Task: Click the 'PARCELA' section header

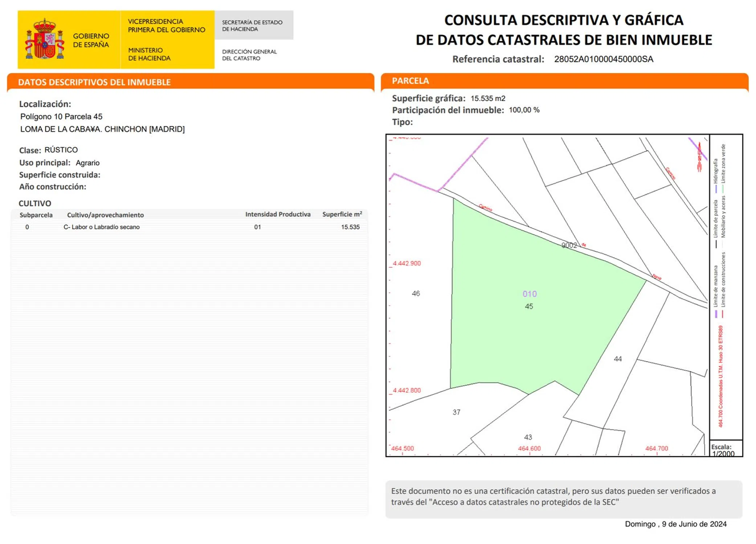Action: coord(410,81)
